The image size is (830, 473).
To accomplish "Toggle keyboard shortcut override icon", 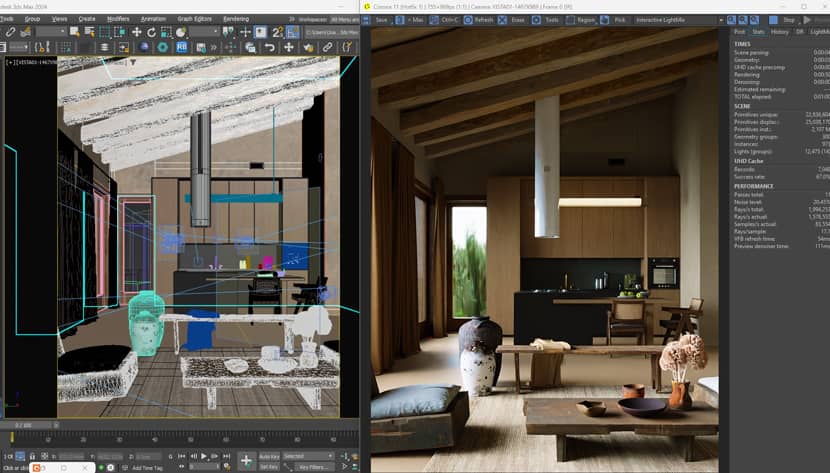I will [260, 32].
